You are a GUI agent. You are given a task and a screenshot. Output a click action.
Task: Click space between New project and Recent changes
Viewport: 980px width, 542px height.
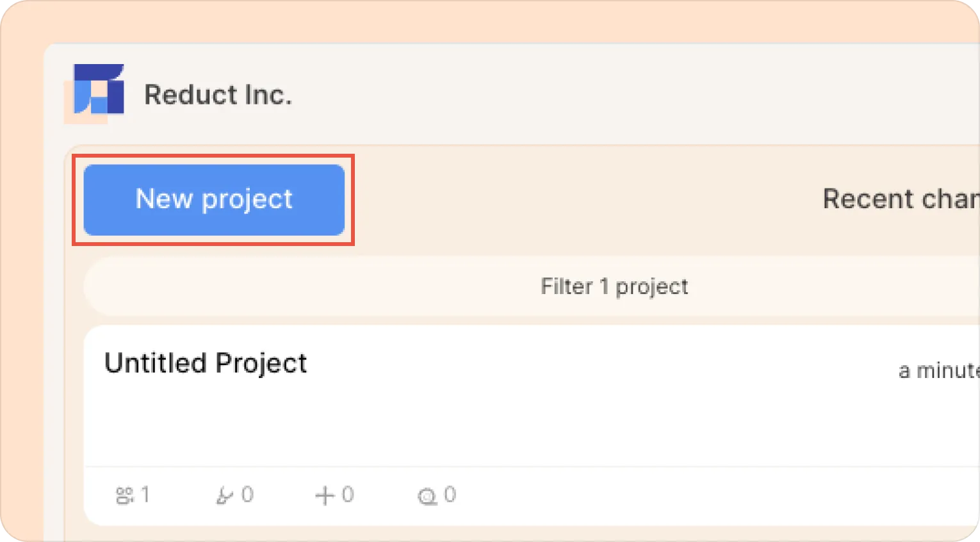coord(576,199)
